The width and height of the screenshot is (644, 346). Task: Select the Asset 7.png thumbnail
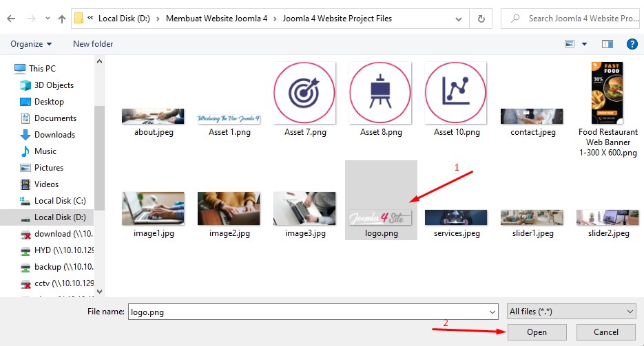(304, 100)
